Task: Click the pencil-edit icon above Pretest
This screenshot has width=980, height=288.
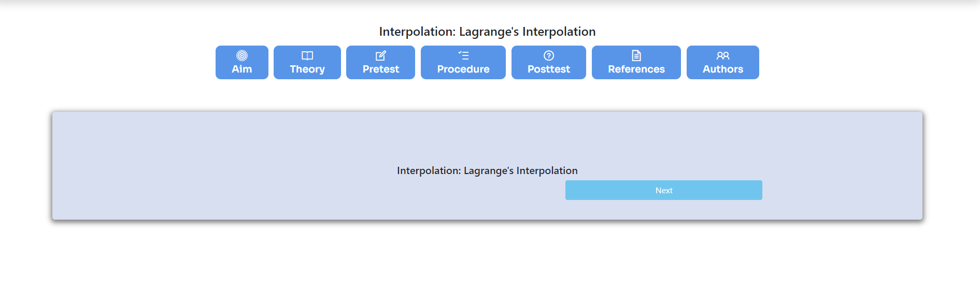Action: 381,55
